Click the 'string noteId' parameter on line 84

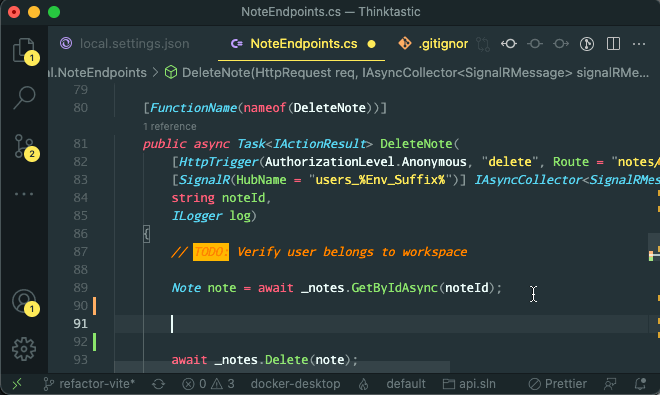[x=218, y=198]
